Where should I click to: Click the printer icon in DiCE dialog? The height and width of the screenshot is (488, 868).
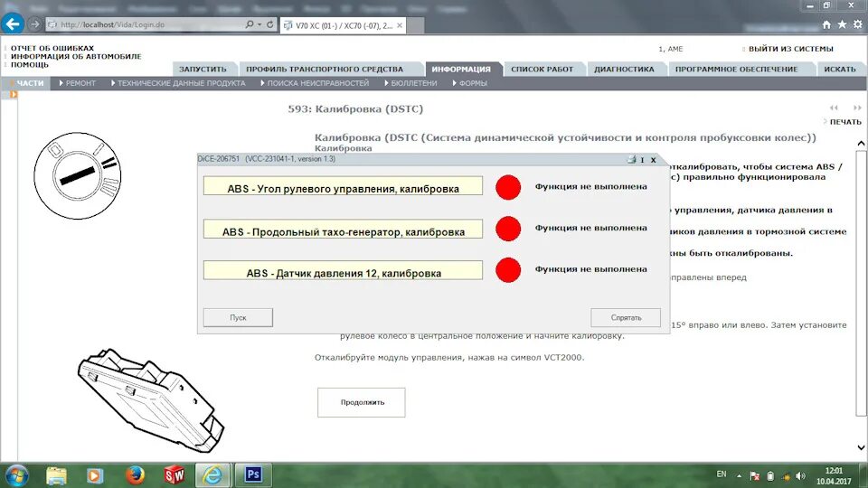(631, 159)
